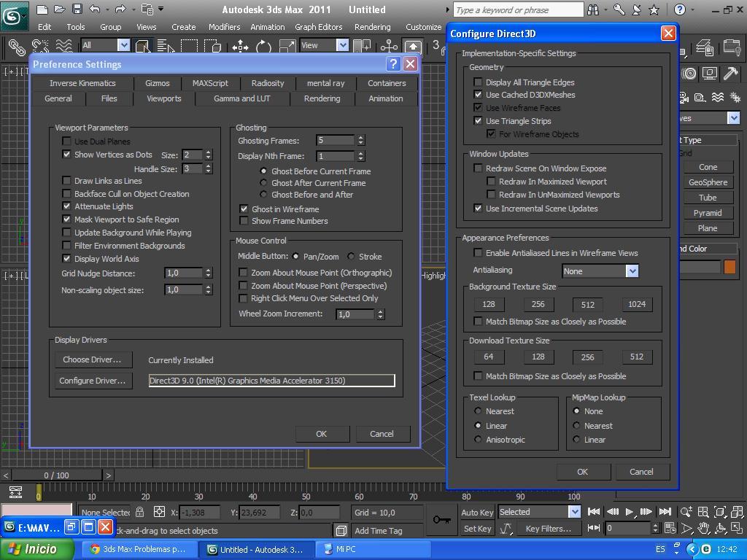Screen dimensions: 747x560
Task: Click the orange object color swatch
Action: (729, 267)
